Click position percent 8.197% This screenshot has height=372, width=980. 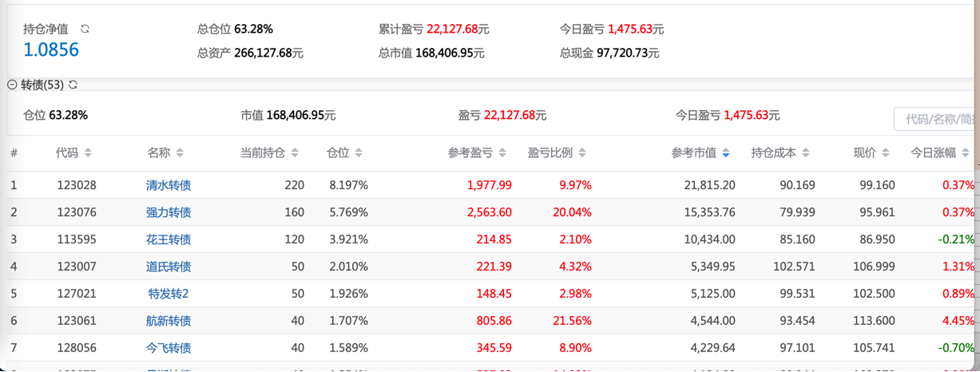pyautogui.click(x=348, y=185)
